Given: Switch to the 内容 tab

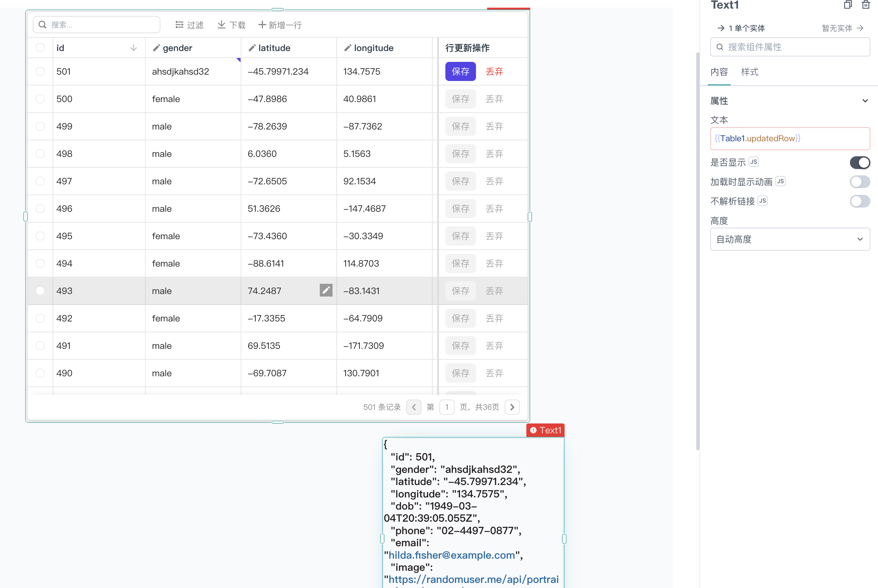Looking at the screenshot, I should (719, 72).
